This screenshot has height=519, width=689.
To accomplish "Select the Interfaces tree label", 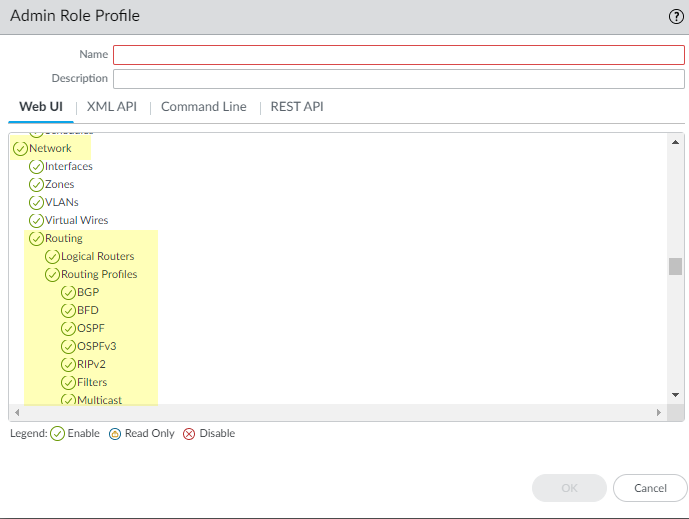I will [x=69, y=167].
